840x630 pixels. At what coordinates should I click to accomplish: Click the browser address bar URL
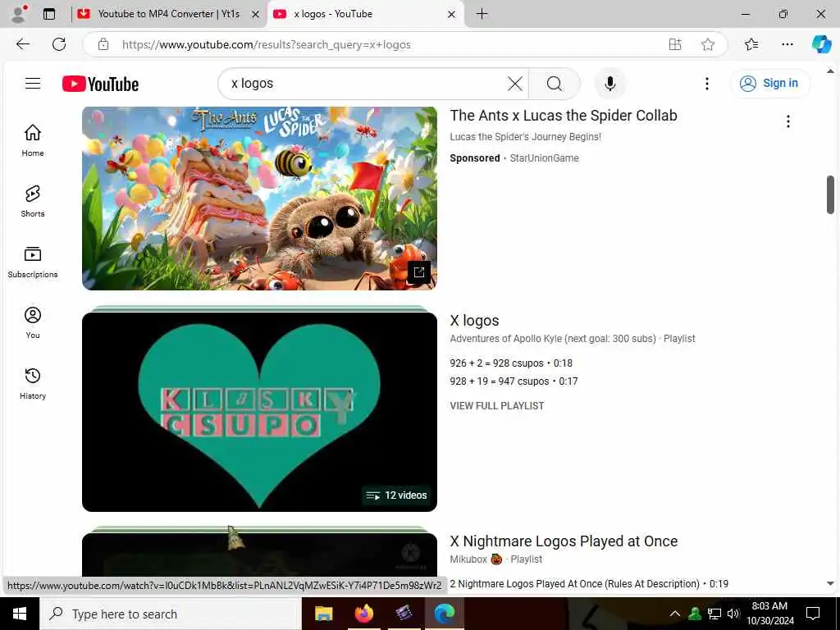click(267, 44)
